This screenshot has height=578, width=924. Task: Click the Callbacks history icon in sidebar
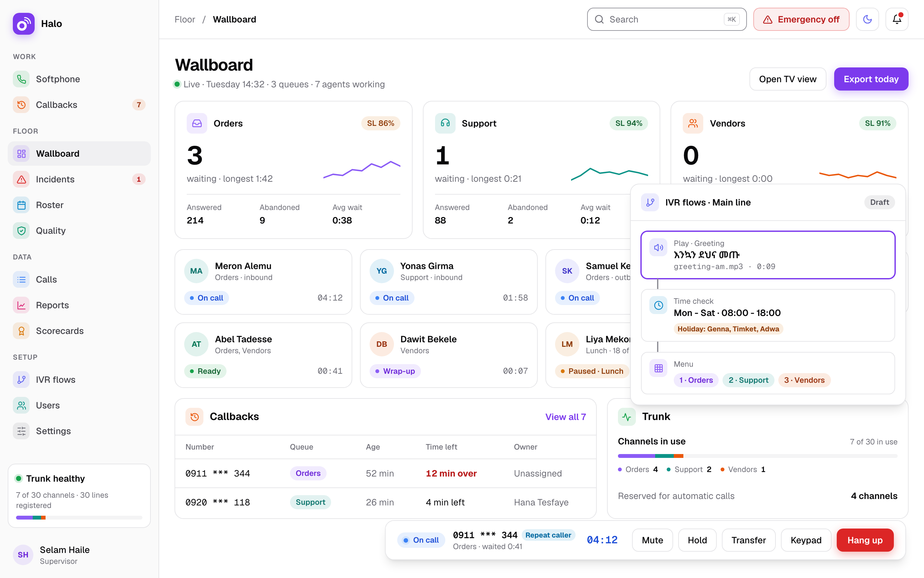[21, 105]
